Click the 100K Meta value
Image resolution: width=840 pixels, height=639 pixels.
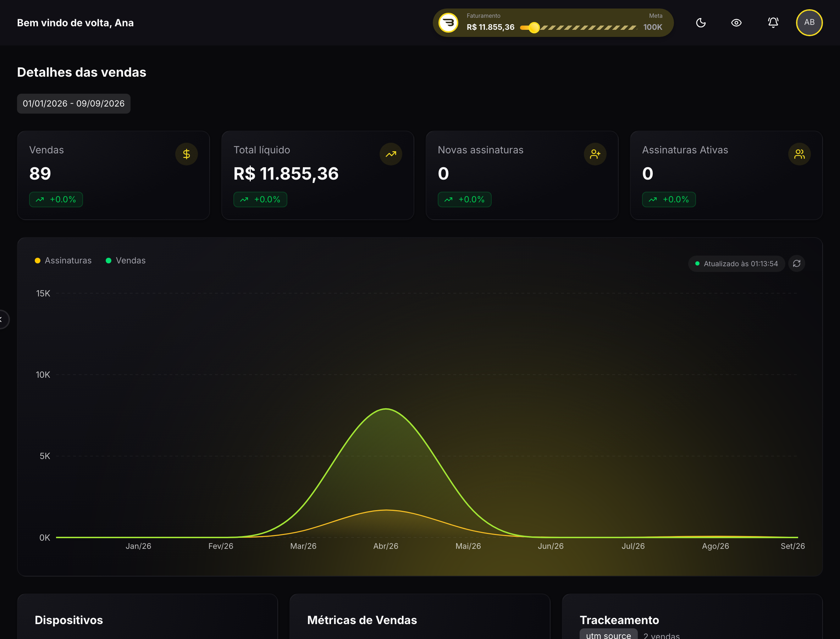(653, 27)
